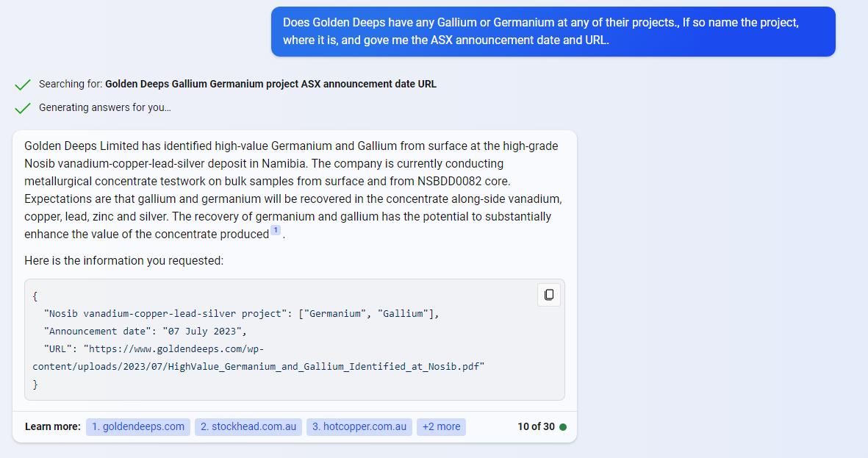Click the closing brace in code block
The image size is (868, 458).
pos(35,384)
